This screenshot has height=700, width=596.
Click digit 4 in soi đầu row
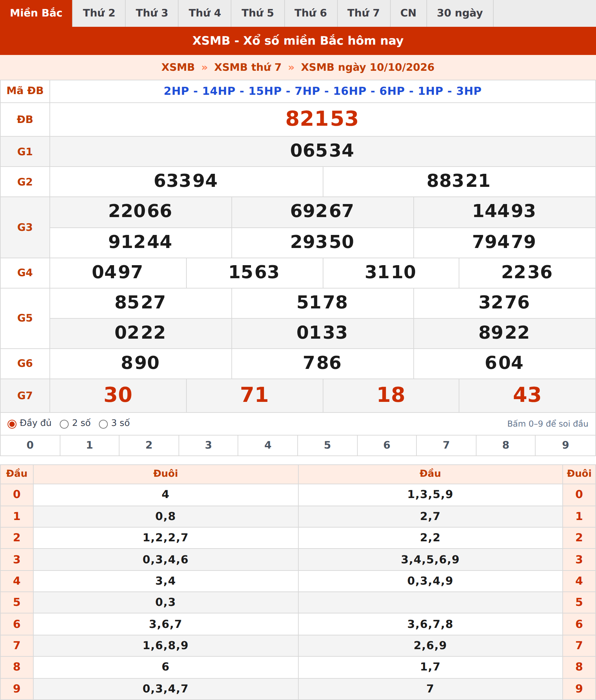click(x=268, y=445)
